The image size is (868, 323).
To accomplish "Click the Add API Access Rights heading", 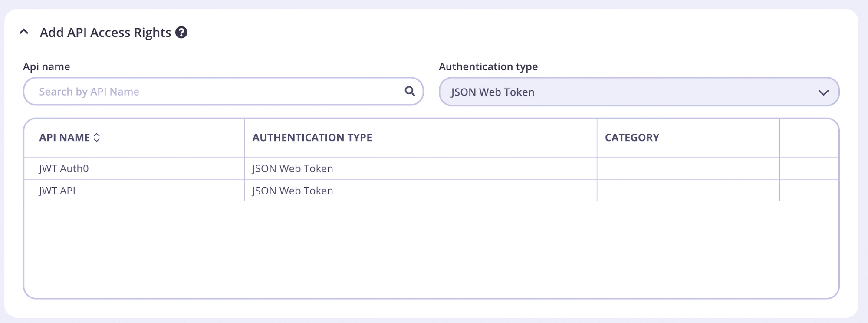I will pos(105,33).
